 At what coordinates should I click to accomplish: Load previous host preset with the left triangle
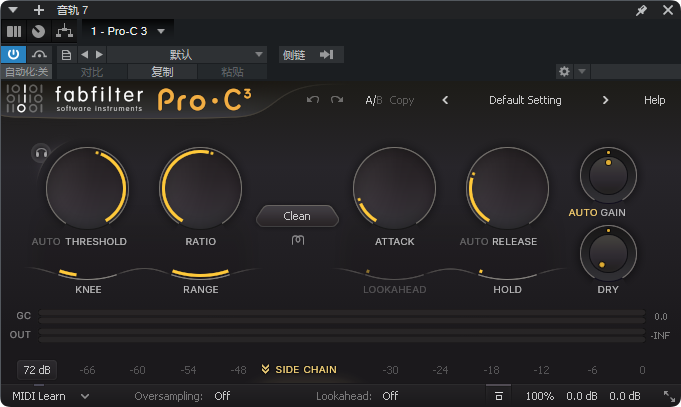(85, 54)
